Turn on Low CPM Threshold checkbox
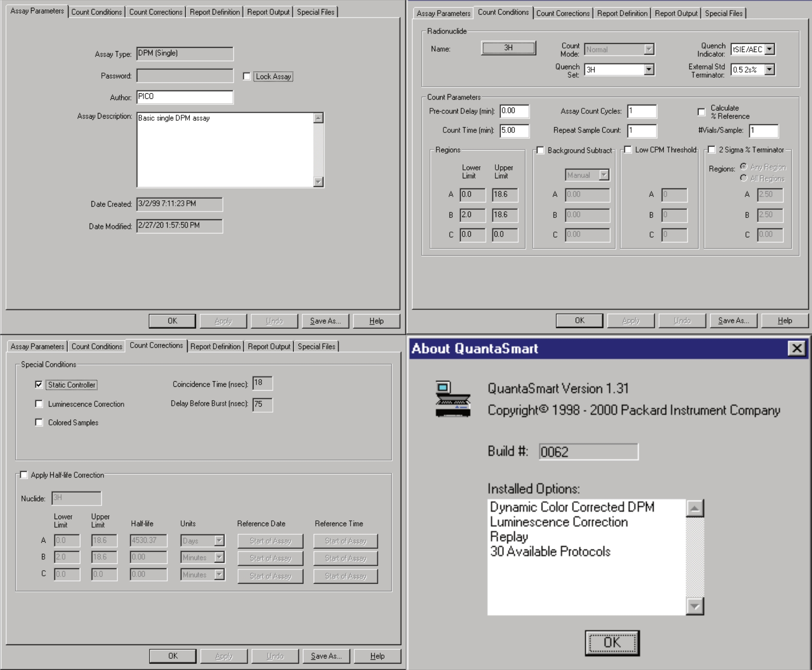This screenshot has height=670, width=812. coord(628,150)
